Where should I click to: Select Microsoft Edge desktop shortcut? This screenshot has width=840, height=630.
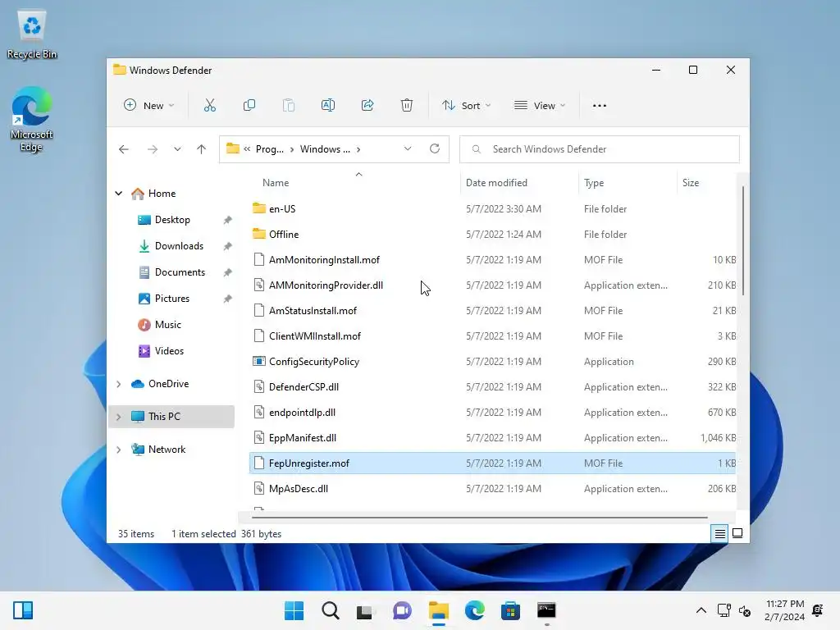pos(32,120)
